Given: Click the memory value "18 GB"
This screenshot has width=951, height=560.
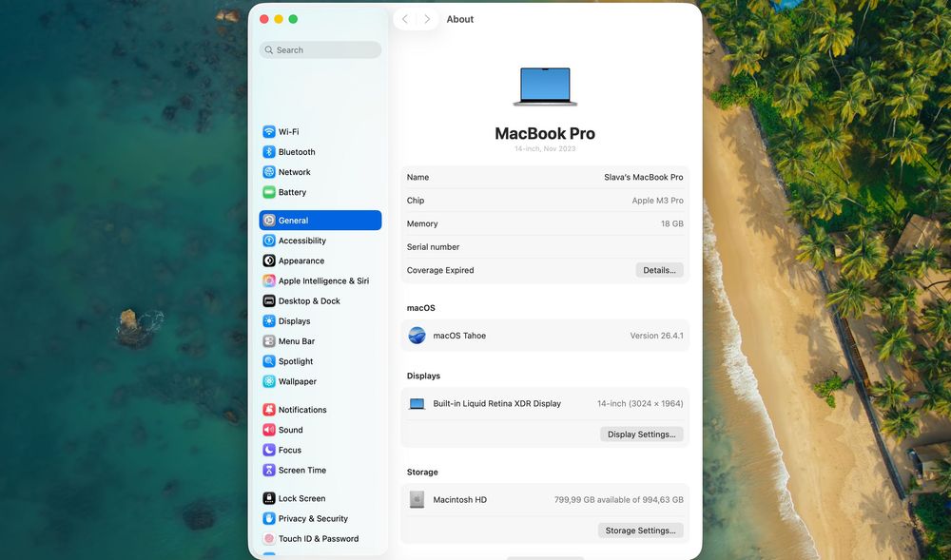Looking at the screenshot, I should click(x=672, y=223).
